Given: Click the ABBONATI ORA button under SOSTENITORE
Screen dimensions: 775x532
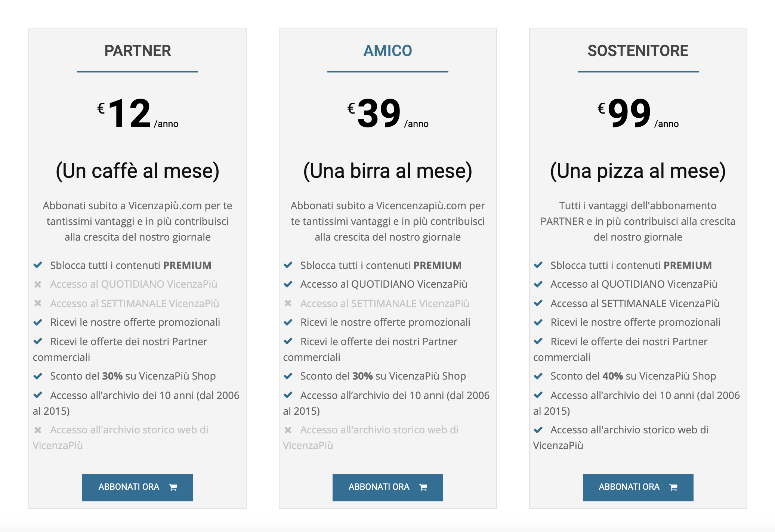Looking at the screenshot, I should [x=638, y=487].
